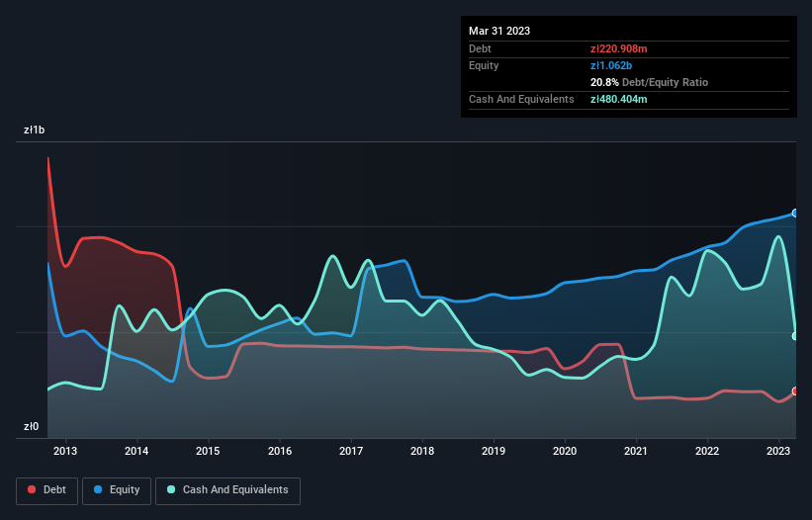Click the Equity row label in tooltip
The width and height of the screenshot is (812, 520).
pyautogui.click(x=484, y=65)
